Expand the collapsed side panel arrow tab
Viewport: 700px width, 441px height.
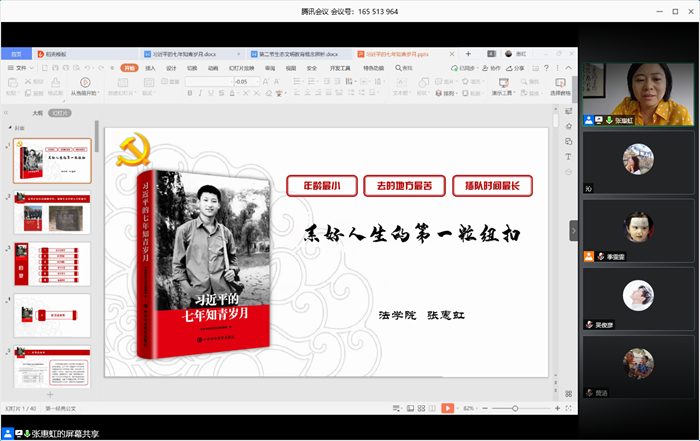573,231
